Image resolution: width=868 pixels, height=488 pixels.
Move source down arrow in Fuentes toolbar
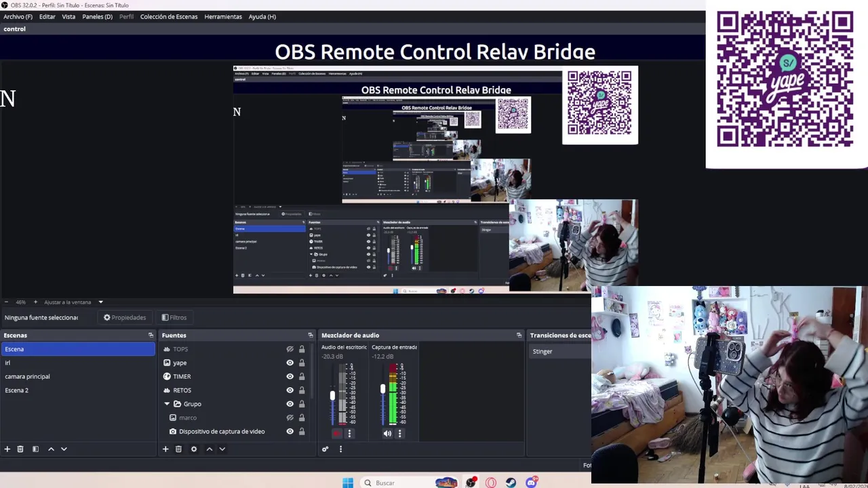(x=222, y=449)
